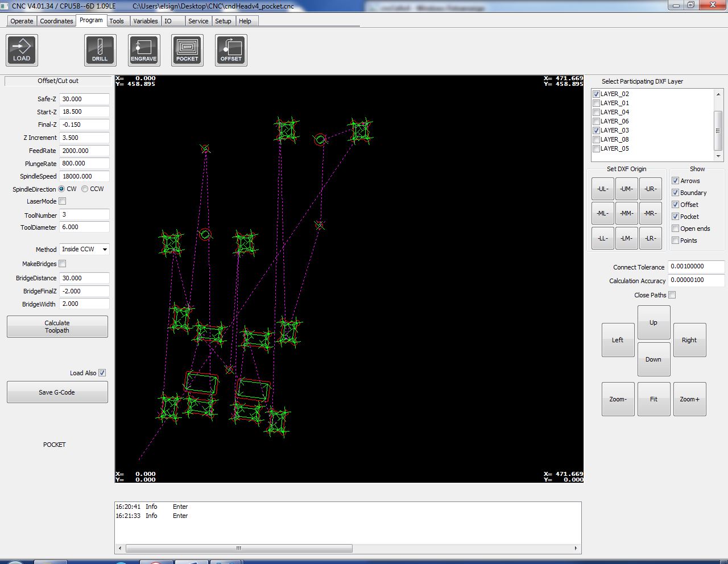Select CCW spindle direction

[x=85, y=189]
